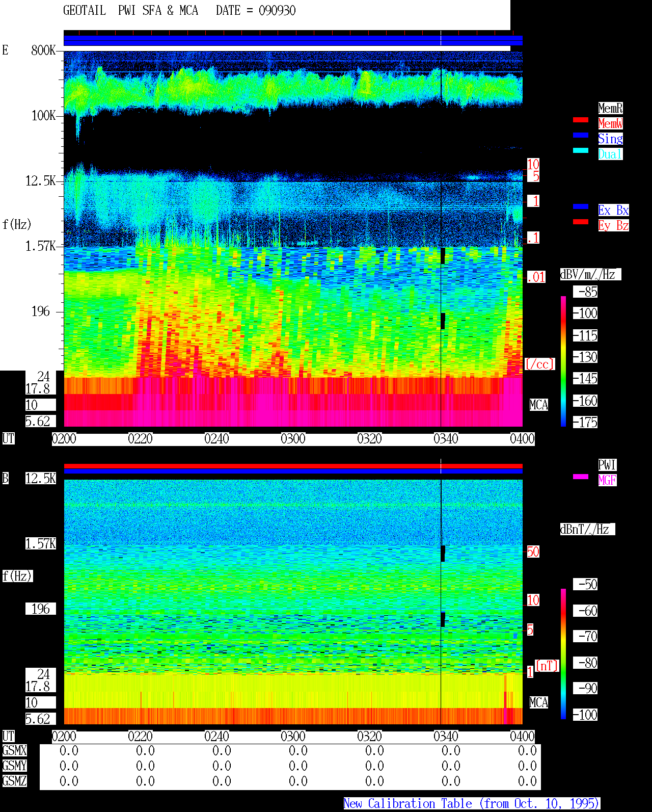
Task: Click the E panel's 1.57K frequency label
Action: point(41,246)
